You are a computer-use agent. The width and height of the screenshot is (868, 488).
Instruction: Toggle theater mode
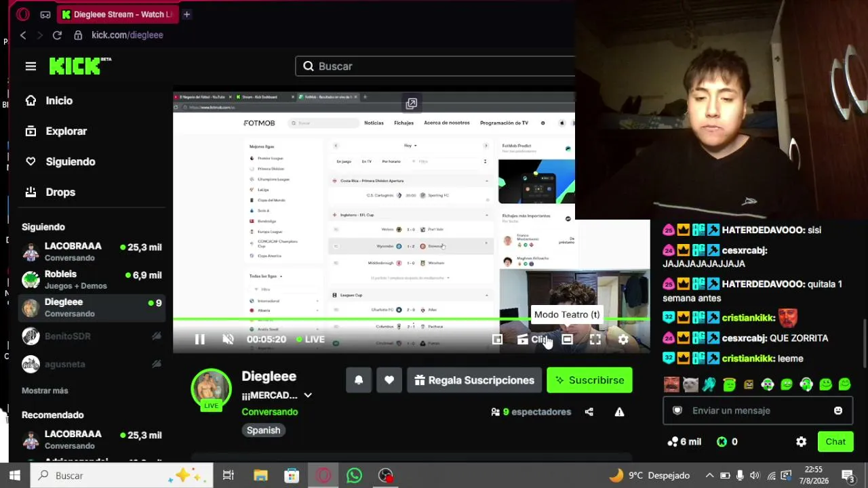click(x=567, y=340)
